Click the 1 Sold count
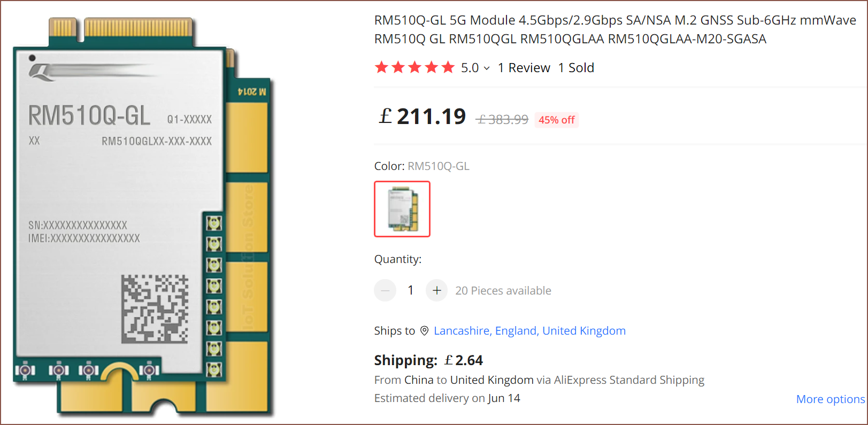The image size is (868, 425). [576, 68]
